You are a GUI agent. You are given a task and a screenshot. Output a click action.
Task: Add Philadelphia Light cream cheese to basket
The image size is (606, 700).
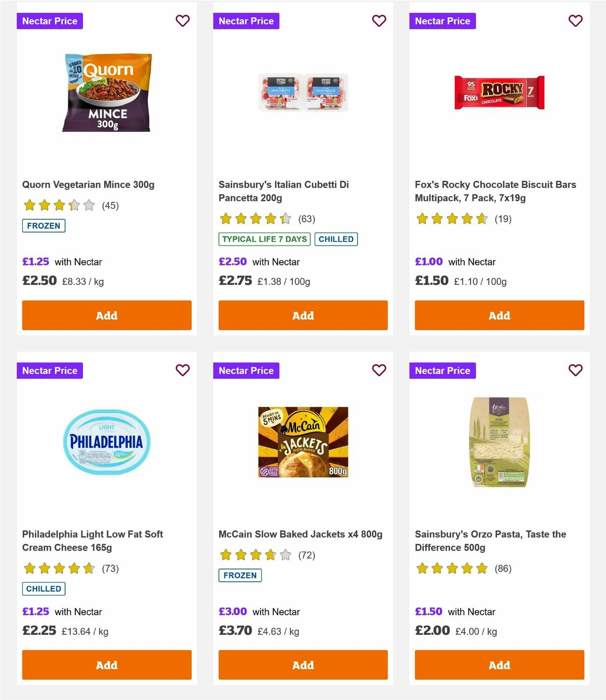(107, 665)
